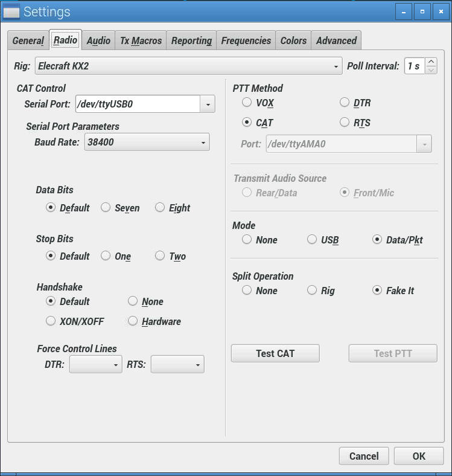Click the Settings window title bar icon
Image resolution: width=452 pixels, height=476 pixels.
(x=11, y=11)
